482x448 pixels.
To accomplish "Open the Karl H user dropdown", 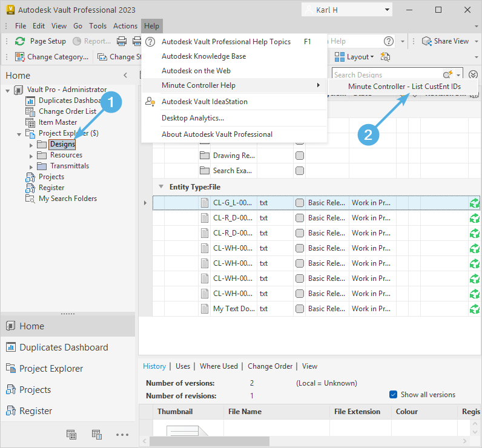I will 387,10.
